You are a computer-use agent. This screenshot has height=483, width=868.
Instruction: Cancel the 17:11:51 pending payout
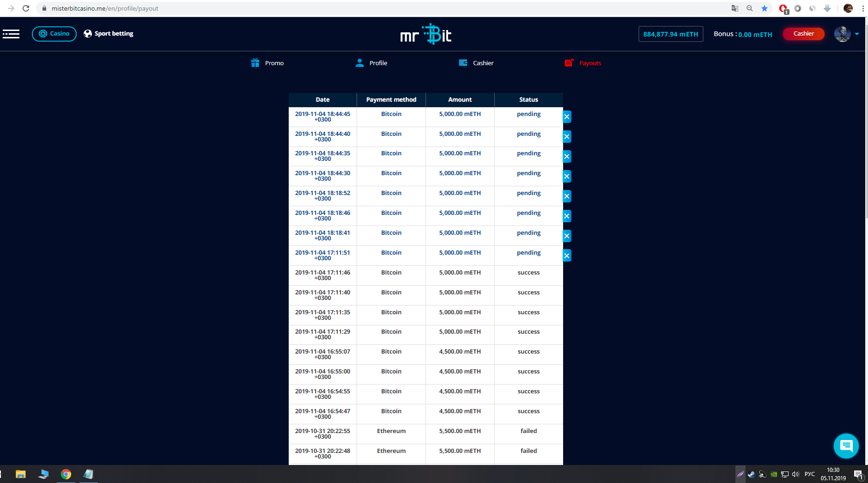[x=567, y=256]
